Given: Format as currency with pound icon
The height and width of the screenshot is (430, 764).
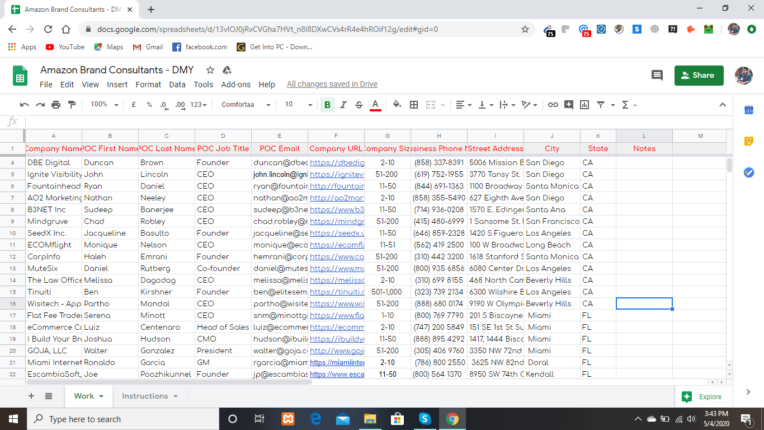Looking at the screenshot, I should pos(134,105).
